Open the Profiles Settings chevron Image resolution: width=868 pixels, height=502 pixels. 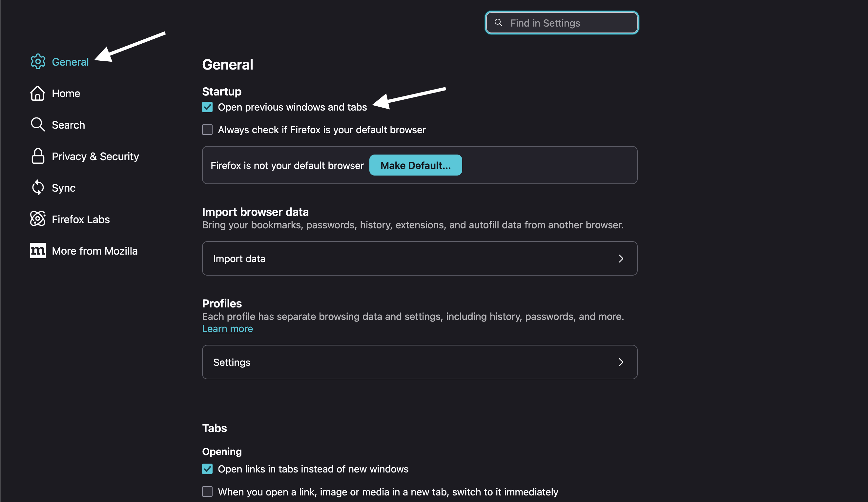tap(621, 363)
